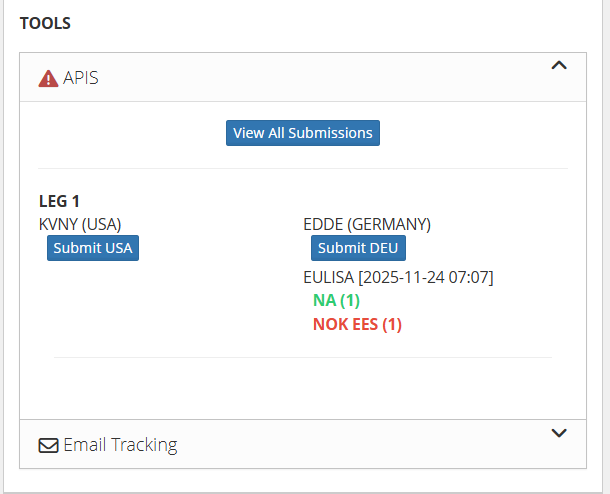The image size is (610, 494).
Task: Click the envelope icon beside Email Tracking
Action: [48, 445]
